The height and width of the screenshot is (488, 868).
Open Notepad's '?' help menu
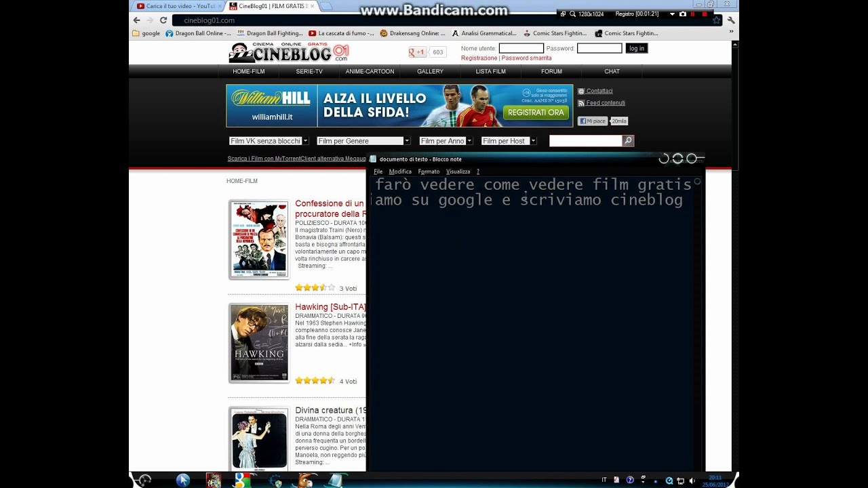tap(477, 171)
